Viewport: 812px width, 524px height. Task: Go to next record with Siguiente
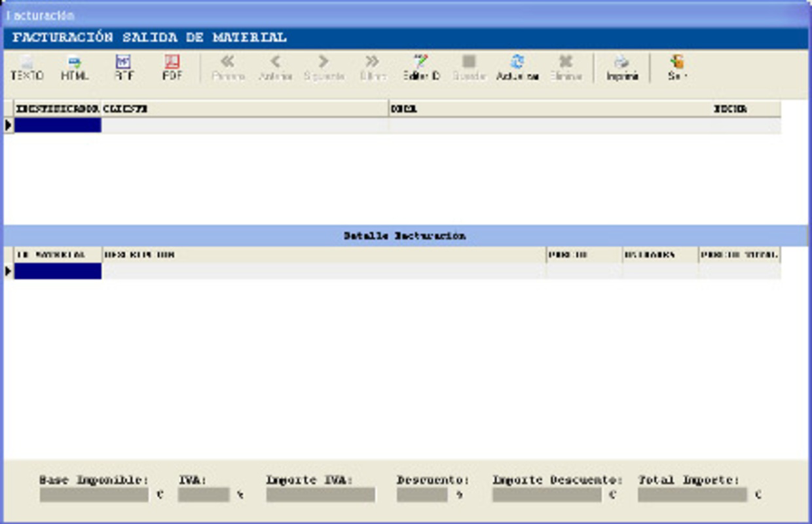tap(324, 68)
